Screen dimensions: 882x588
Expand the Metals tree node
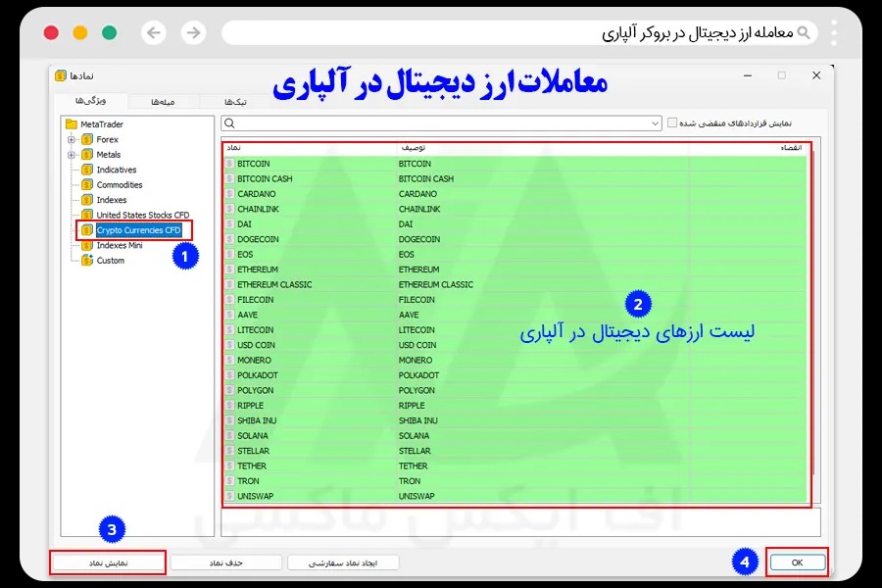tap(72, 155)
